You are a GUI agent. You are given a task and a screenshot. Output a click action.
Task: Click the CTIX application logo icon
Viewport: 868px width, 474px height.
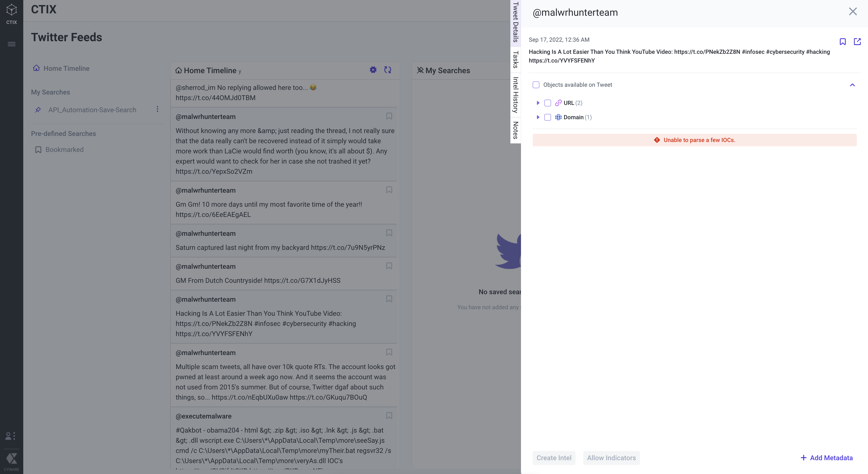click(x=11, y=10)
